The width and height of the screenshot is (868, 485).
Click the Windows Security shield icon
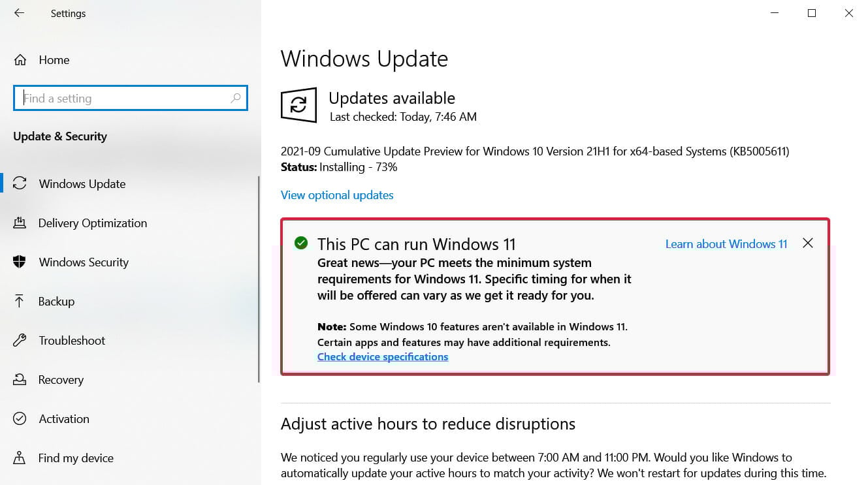(20, 262)
